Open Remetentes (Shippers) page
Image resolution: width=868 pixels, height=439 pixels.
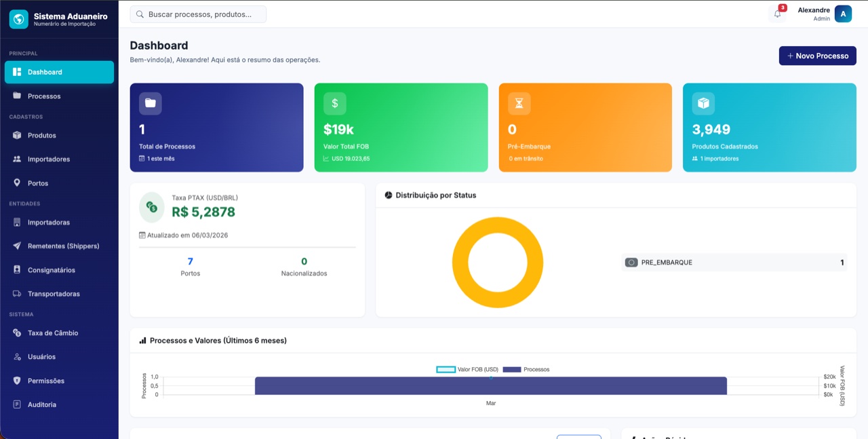[x=59, y=246]
